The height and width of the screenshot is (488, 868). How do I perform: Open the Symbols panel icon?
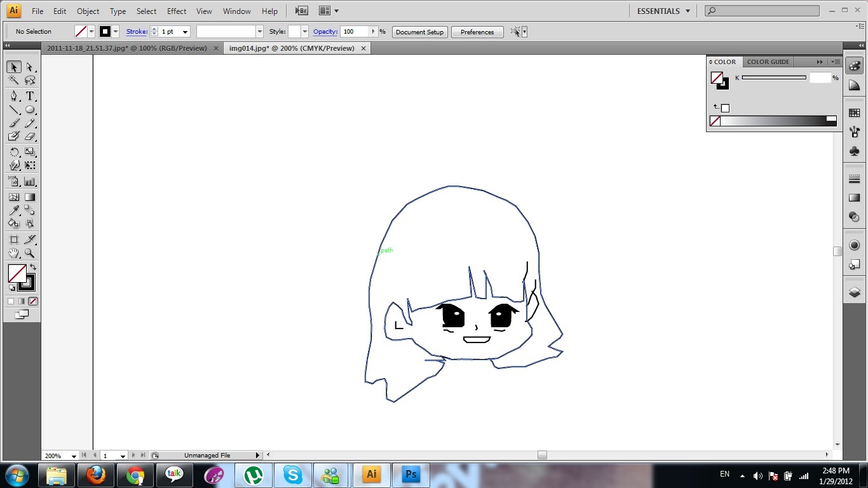click(854, 151)
